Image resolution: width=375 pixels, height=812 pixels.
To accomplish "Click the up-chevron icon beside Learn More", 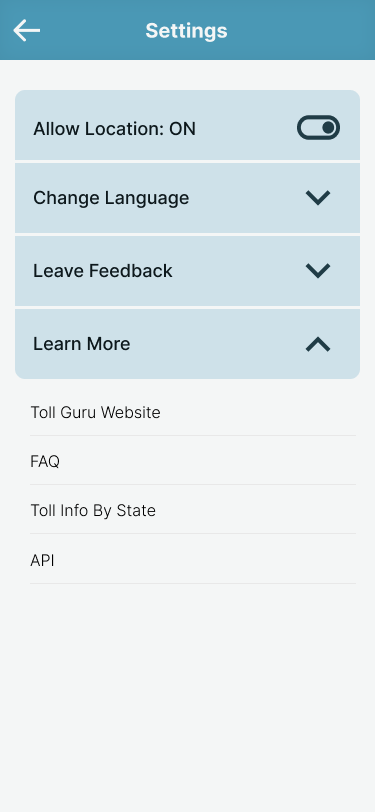I will [x=318, y=344].
